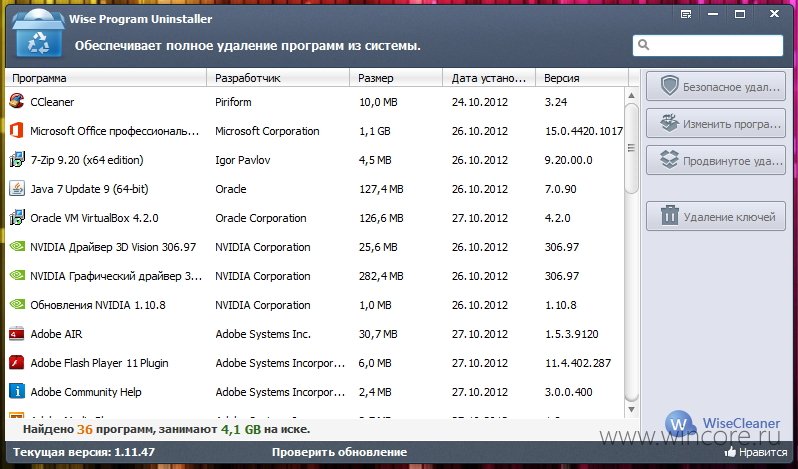Click the 1.5.3.9120 version cell
The image size is (798, 469).
click(x=572, y=334)
